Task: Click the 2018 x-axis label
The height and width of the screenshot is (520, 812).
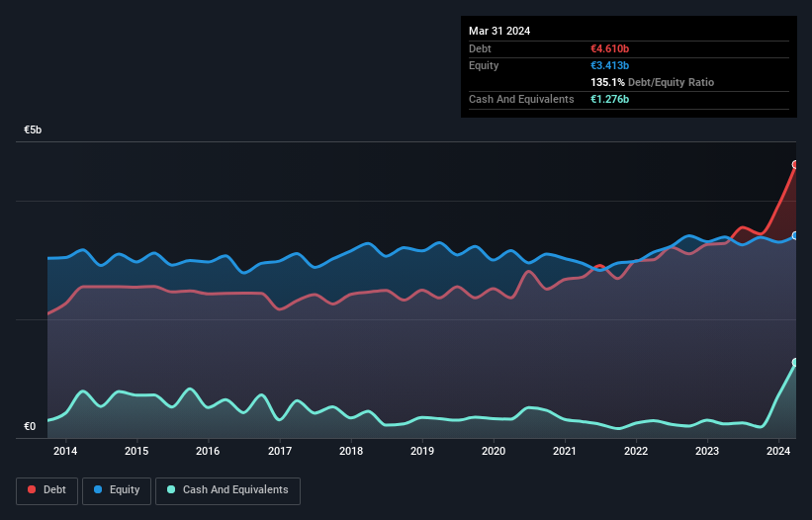Action: [x=351, y=451]
